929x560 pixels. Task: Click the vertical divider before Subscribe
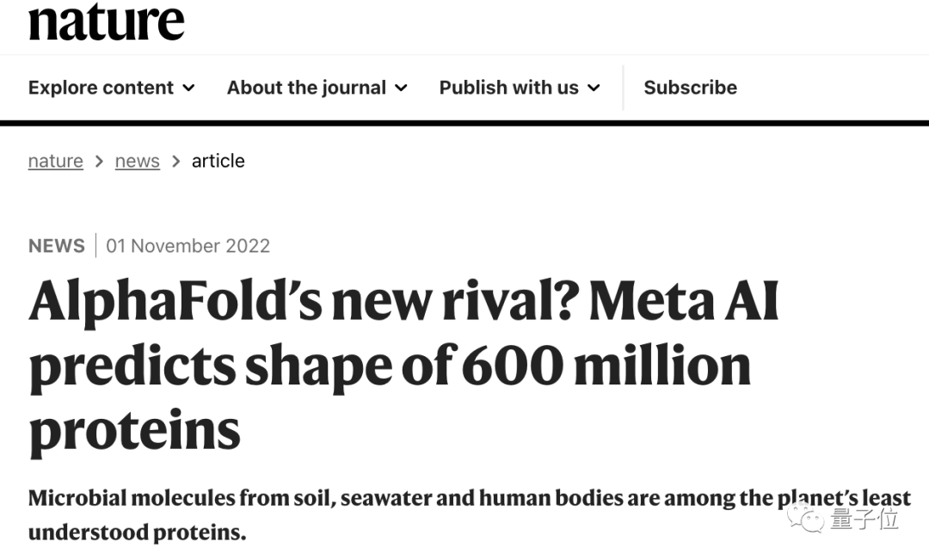(623, 88)
